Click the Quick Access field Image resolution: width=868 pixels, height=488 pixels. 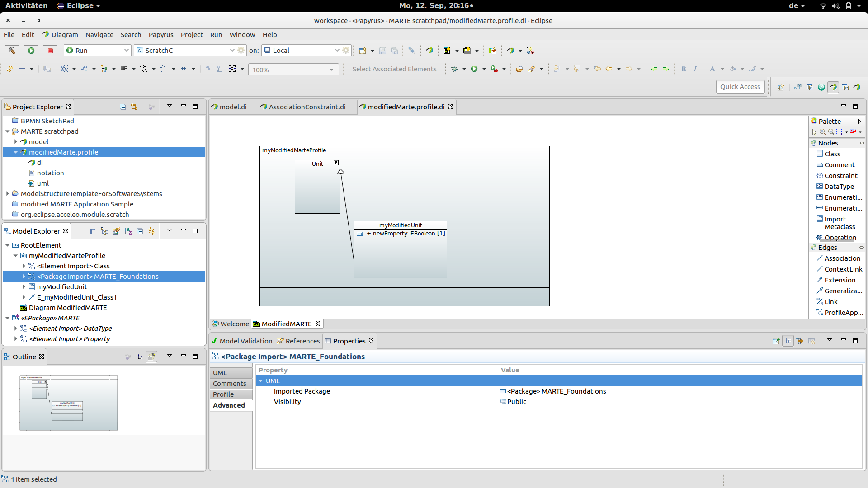coord(740,87)
